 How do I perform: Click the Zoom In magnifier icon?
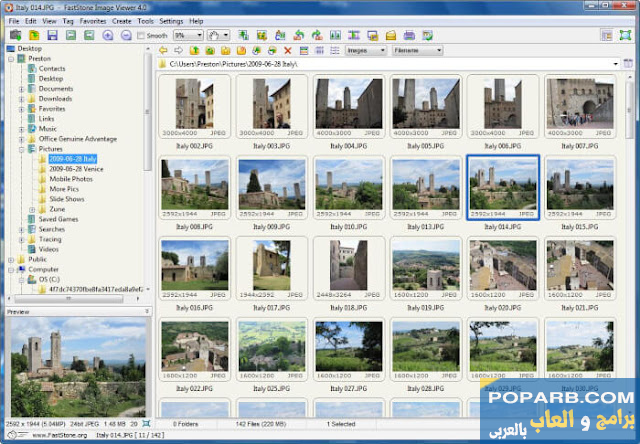click(x=108, y=35)
